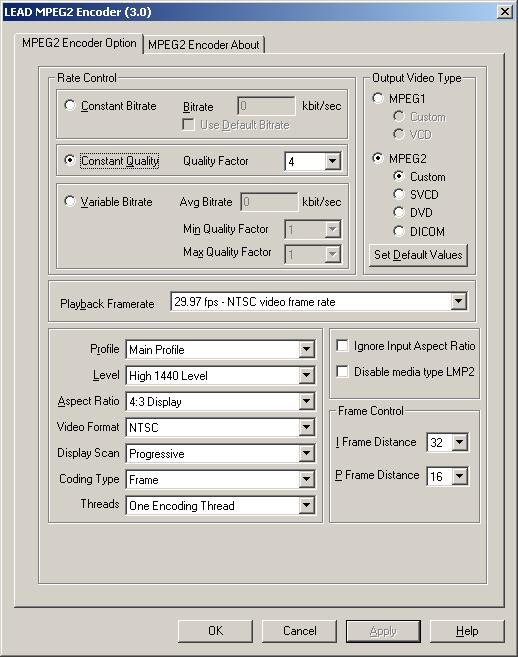This screenshot has height=657, width=518.
Task: Open the Quality Factor dropdown
Action: coord(332,161)
